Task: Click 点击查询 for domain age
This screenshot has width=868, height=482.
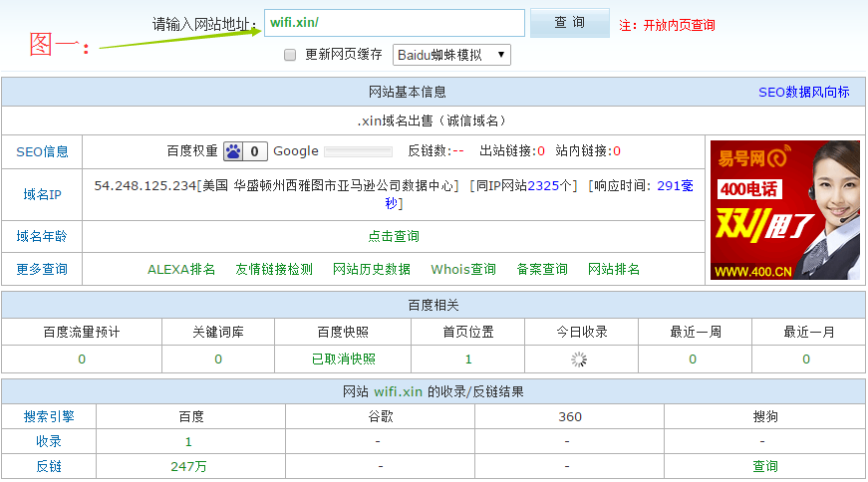Action: (x=394, y=236)
